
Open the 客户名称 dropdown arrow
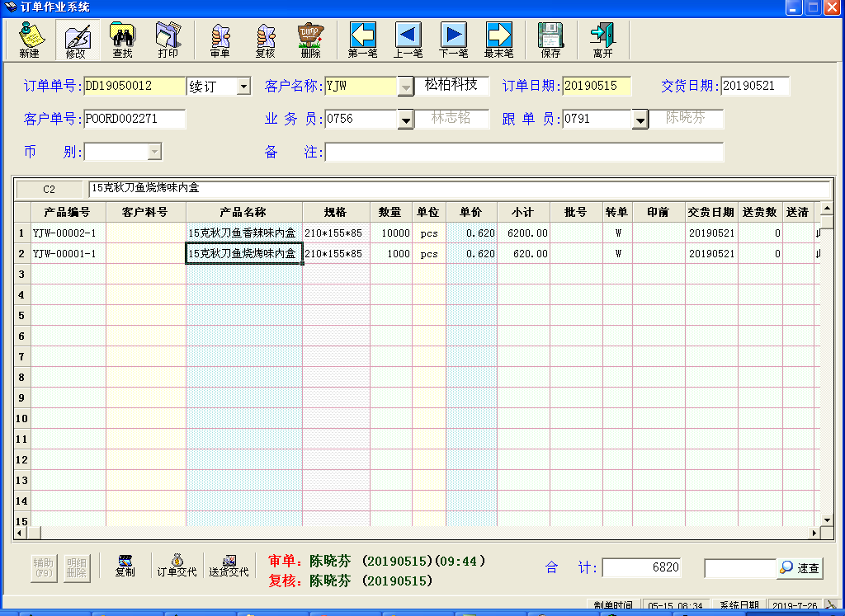coord(405,87)
